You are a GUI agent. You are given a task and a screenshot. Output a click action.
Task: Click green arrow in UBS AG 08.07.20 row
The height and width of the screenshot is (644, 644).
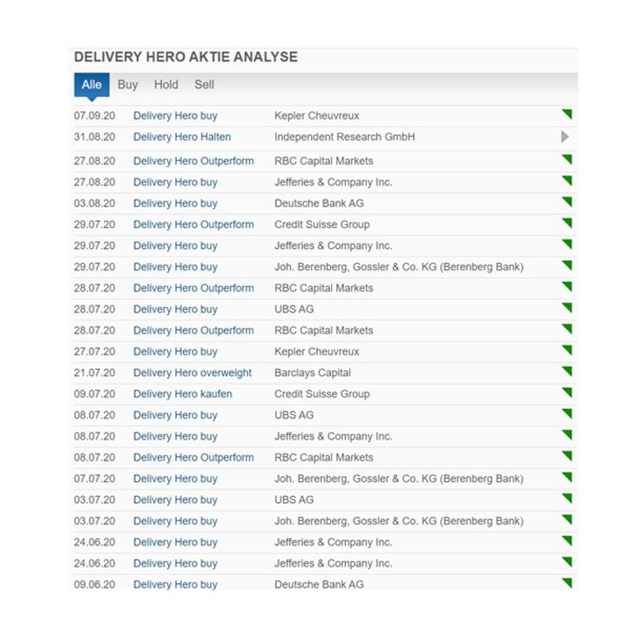(x=567, y=414)
